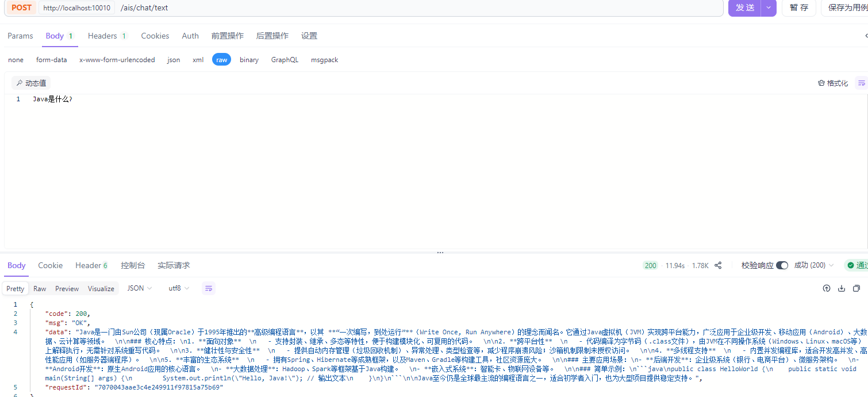This screenshot has width=868, height=397.
Task: Open the POST method dropdown
Action: click(x=22, y=7)
